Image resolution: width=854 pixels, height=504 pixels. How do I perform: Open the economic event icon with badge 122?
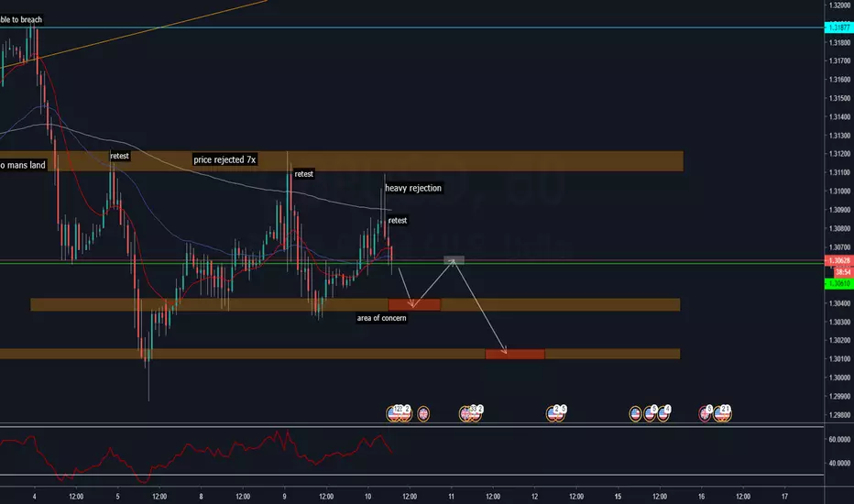click(394, 414)
